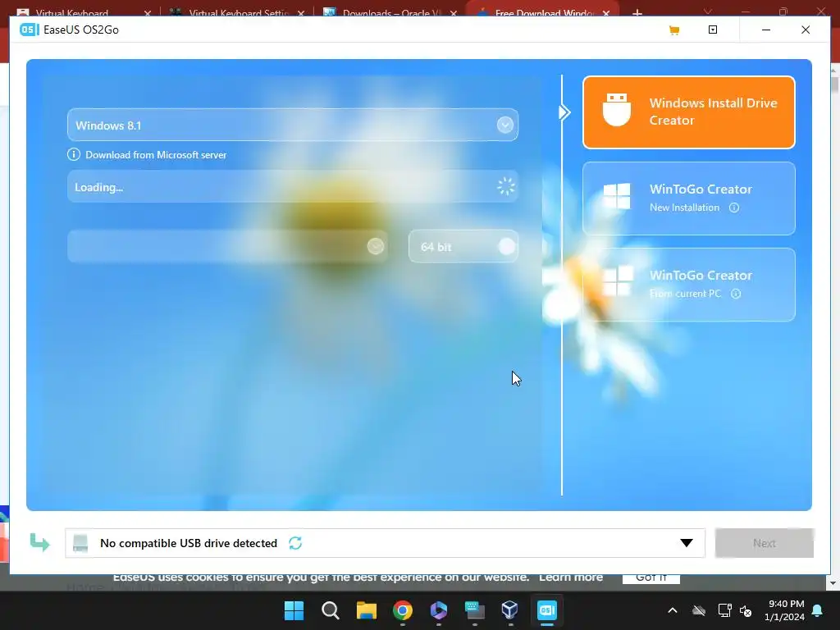The width and height of the screenshot is (840, 630).
Task: Open VirtualBox from taskbar
Action: pyautogui.click(x=510, y=610)
